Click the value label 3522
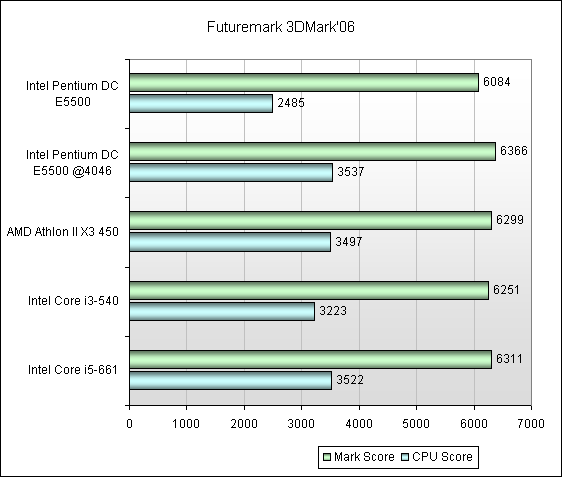The height and width of the screenshot is (477, 562). tap(350, 380)
